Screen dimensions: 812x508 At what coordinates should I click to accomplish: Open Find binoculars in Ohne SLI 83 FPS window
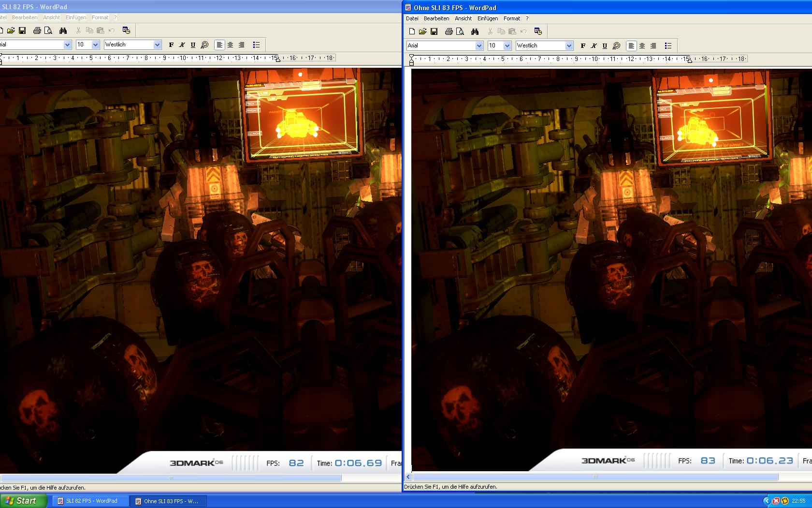[475, 31]
